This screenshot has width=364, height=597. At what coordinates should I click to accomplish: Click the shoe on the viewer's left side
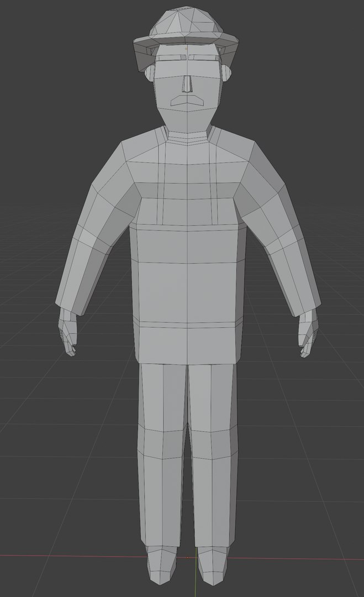point(161,565)
